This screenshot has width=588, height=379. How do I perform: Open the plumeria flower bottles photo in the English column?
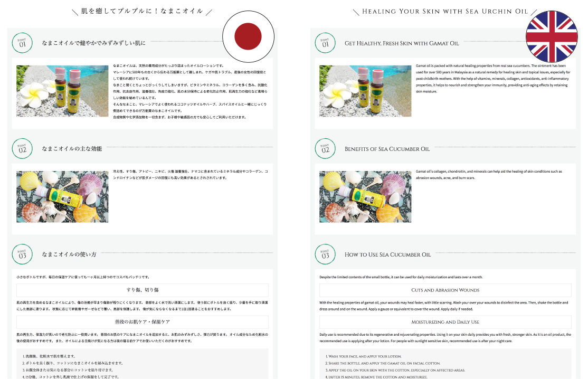click(x=365, y=91)
